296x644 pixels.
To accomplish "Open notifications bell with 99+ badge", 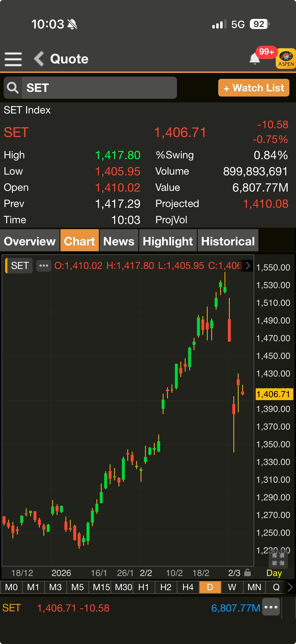I will (x=255, y=59).
